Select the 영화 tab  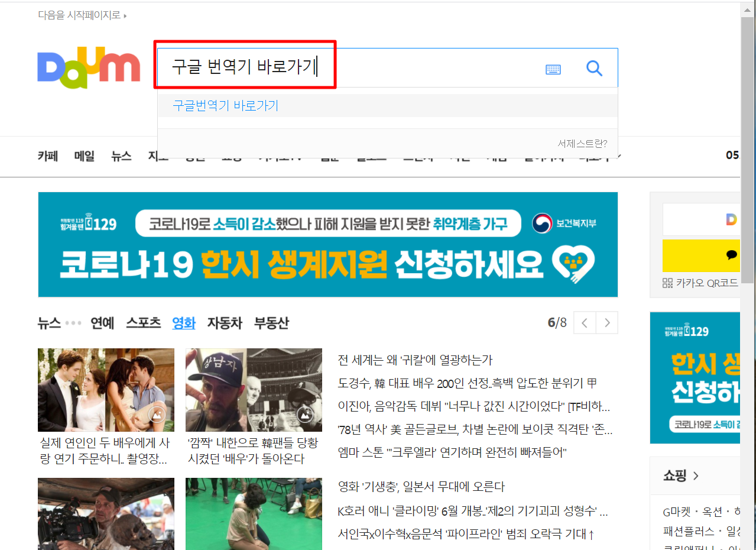tap(184, 323)
